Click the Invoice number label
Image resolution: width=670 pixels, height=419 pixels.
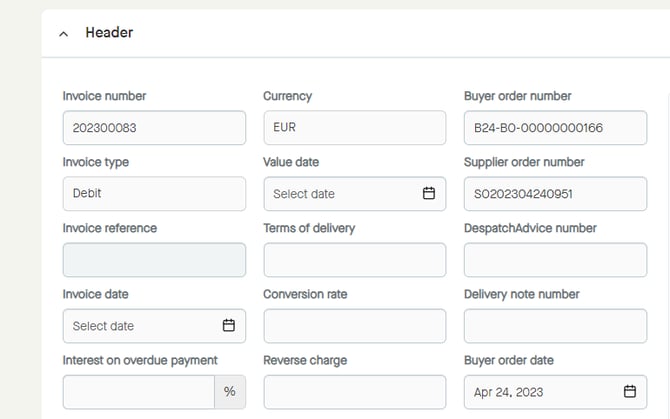point(104,96)
